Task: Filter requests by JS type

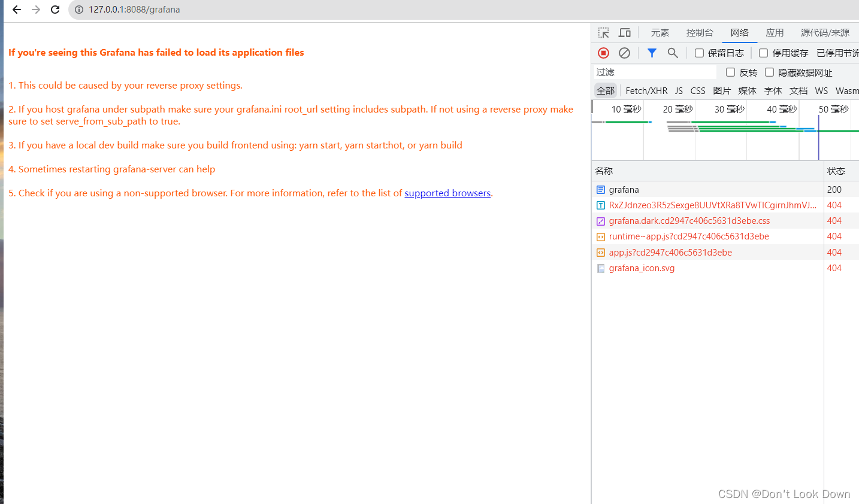Action: (x=679, y=90)
